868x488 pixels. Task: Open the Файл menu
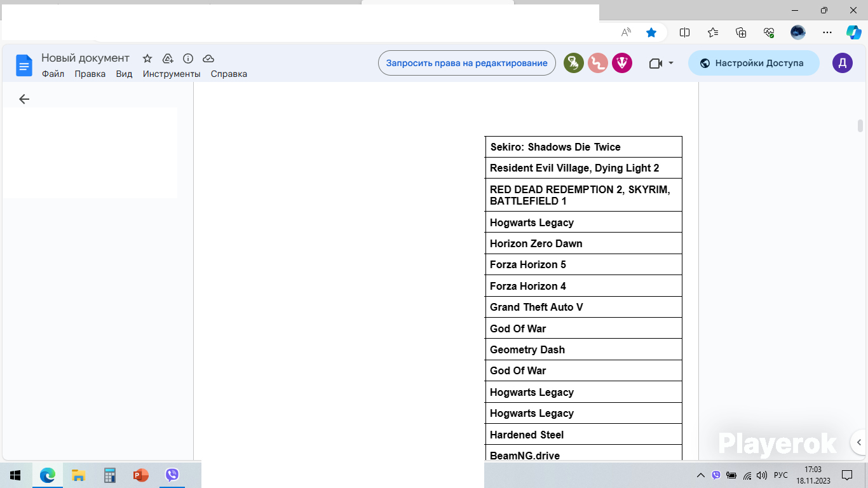pos(53,74)
